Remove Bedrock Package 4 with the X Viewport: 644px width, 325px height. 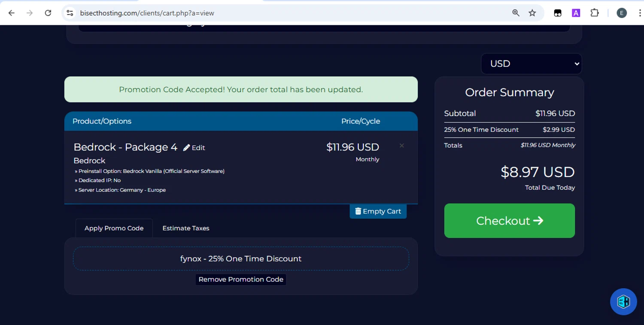click(x=402, y=146)
